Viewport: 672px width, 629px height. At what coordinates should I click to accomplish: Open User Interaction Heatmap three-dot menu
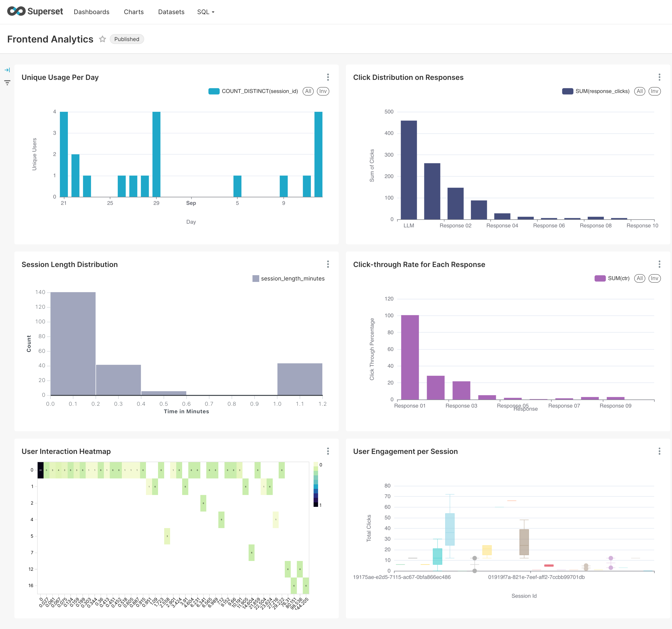(328, 451)
